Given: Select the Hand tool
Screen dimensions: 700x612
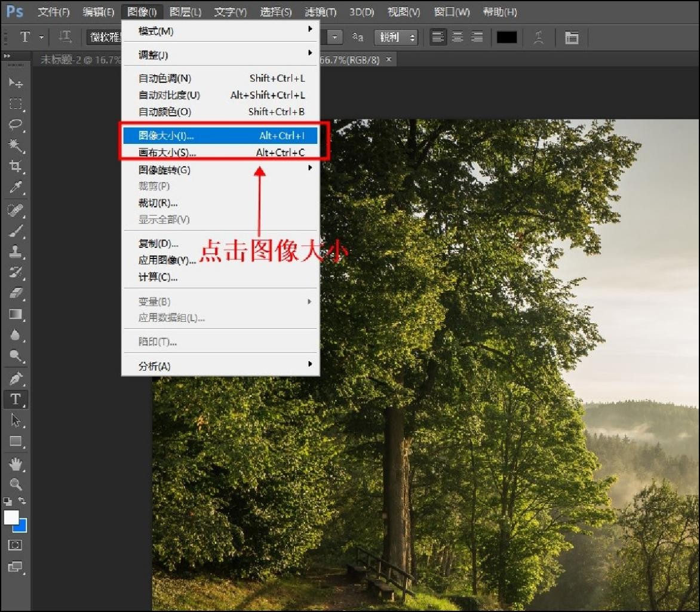Looking at the screenshot, I should pyautogui.click(x=16, y=465).
